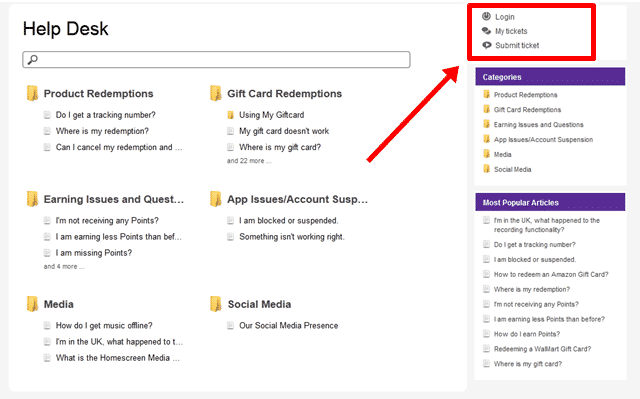This screenshot has width=640, height=399.
Task: Open App Issues/Account Susp... heading
Action: 298,200
